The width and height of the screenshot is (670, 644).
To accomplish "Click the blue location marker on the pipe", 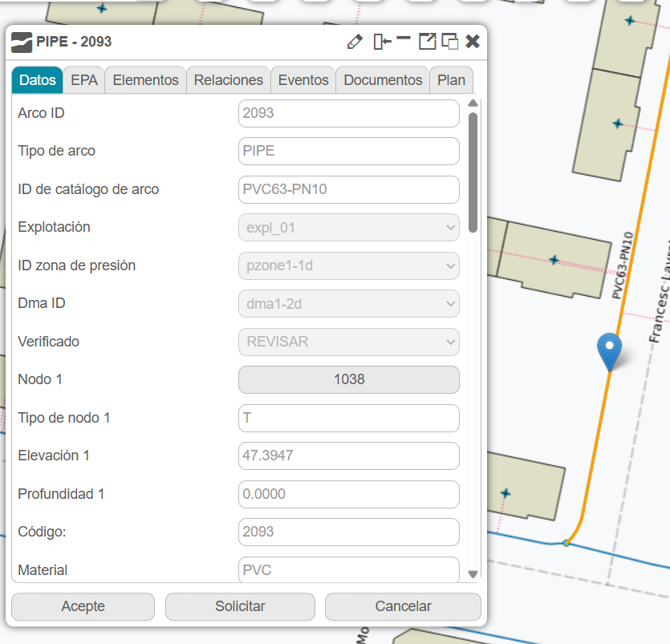I will tap(610, 350).
